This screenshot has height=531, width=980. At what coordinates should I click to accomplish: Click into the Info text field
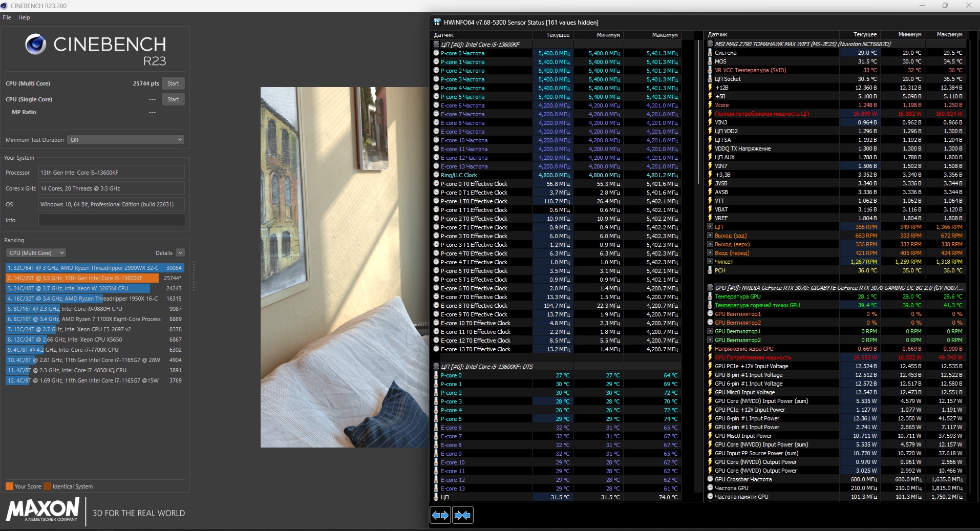112,220
